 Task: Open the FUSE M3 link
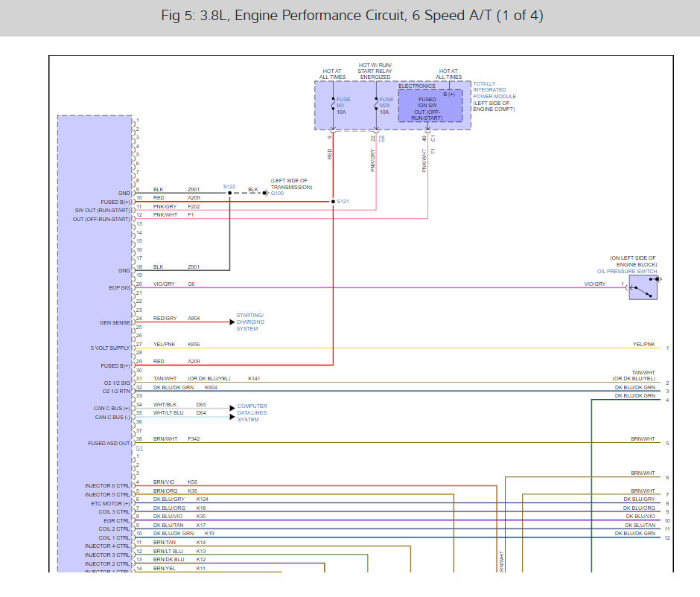pyautogui.click(x=343, y=103)
